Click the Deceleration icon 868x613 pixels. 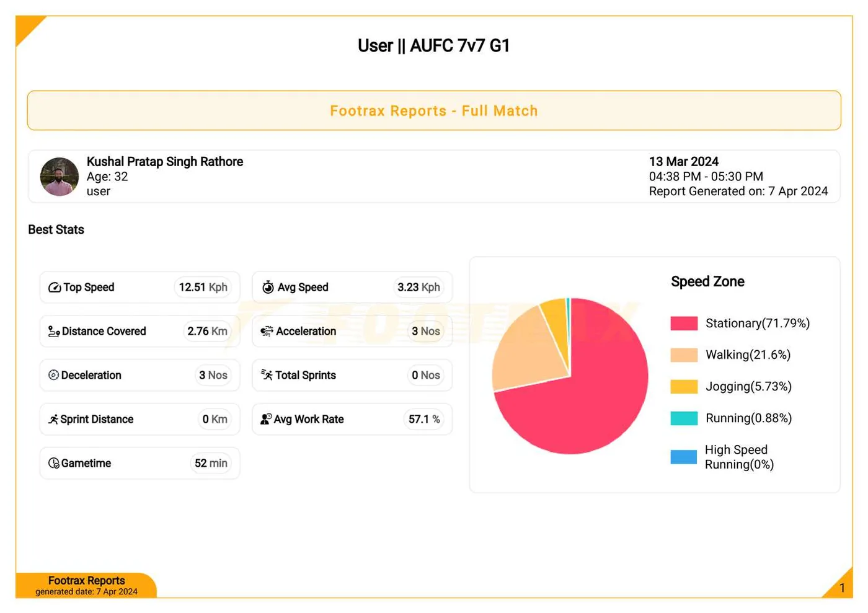(x=53, y=375)
